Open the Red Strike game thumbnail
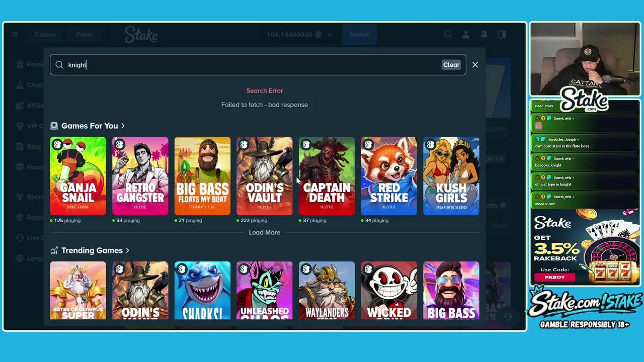This screenshot has height=362, width=644. click(389, 176)
